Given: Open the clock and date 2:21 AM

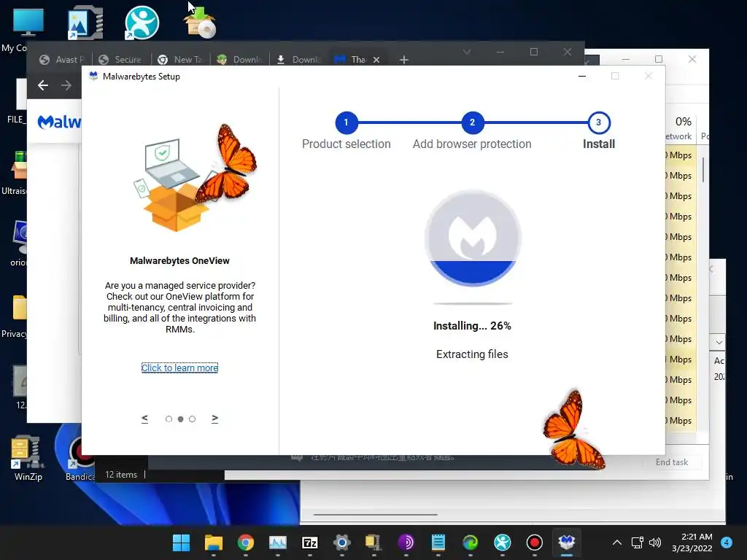Looking at the screenshot, I should coord(692,542).
